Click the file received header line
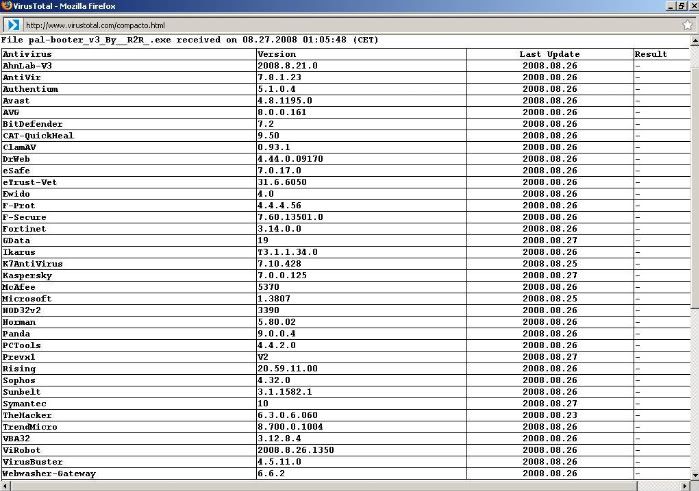Screen dimensions: 699x491 click(190, 40)
